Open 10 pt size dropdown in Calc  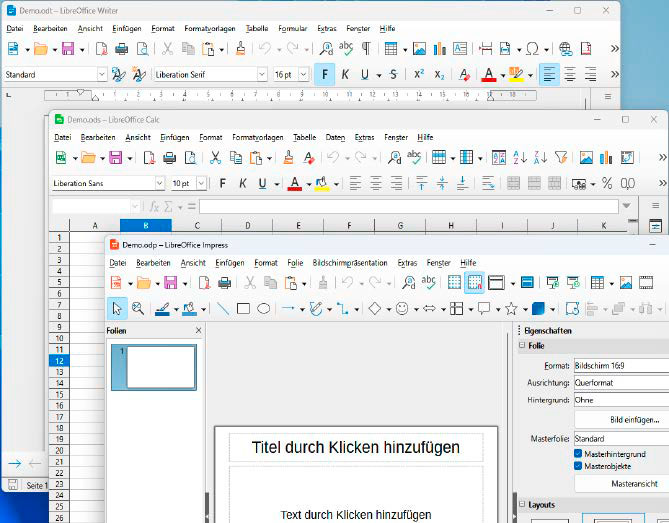(x=201, y=183)
